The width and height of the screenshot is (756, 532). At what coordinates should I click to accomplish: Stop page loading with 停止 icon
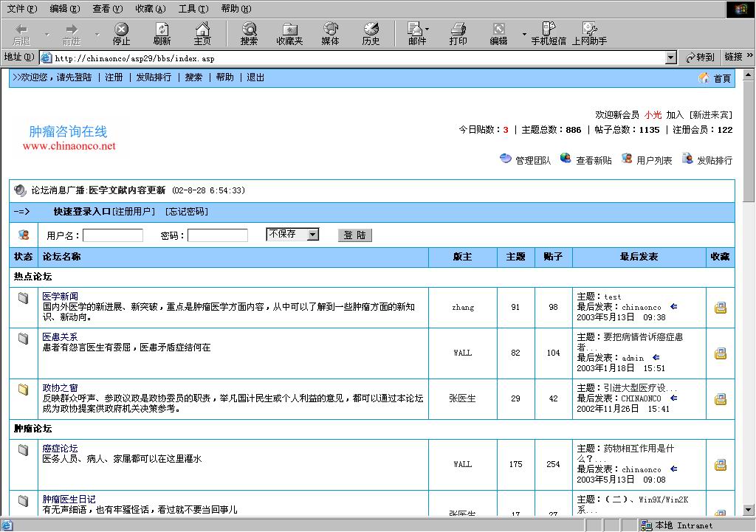pos(122,34)
